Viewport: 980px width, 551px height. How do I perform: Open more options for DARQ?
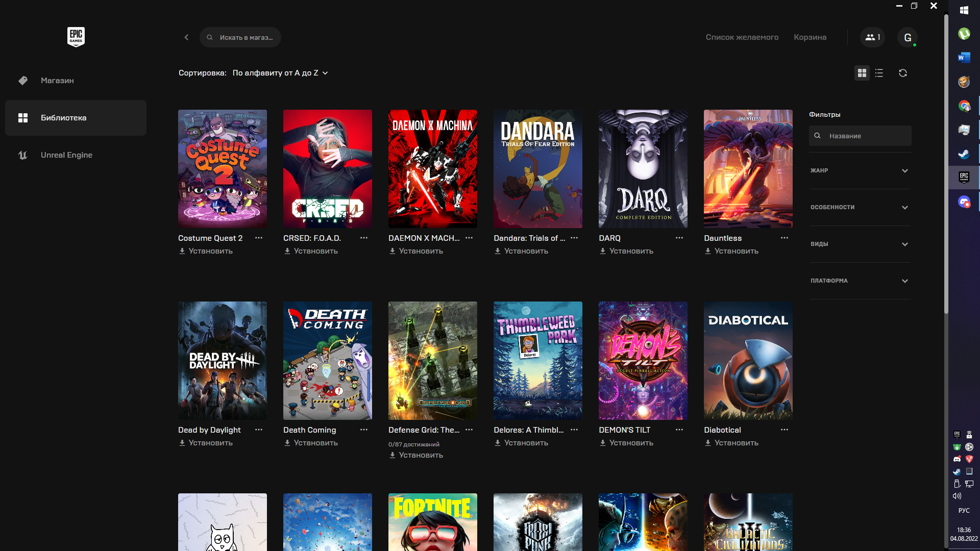pos(679,238)
